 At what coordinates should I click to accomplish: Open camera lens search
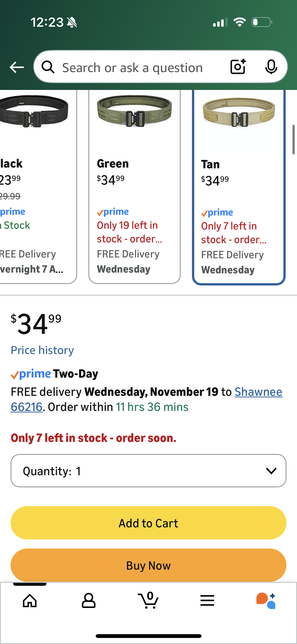click(238, 67)
